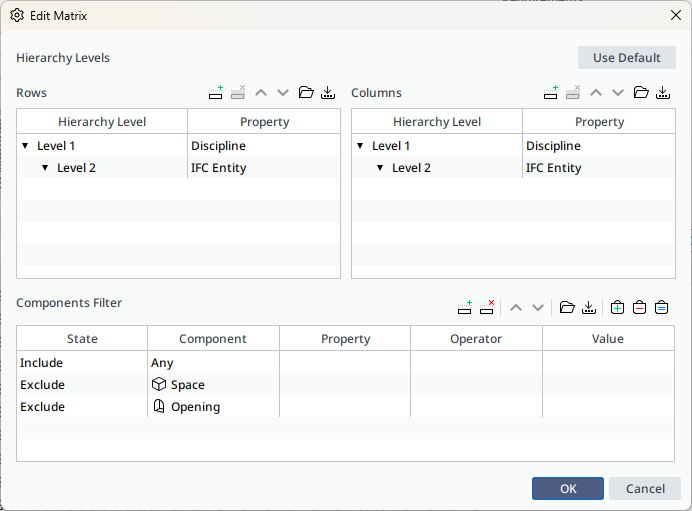Click Hierarchy Level header in Columns table
The image size is (692, 511).
(437, 121)
